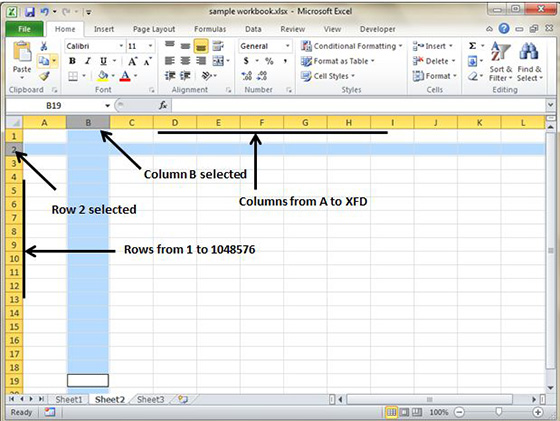Image resolution: width=560 pixels, height=421 pixels.
Task: Apply Comma Style format
Action: pos(285,61)
